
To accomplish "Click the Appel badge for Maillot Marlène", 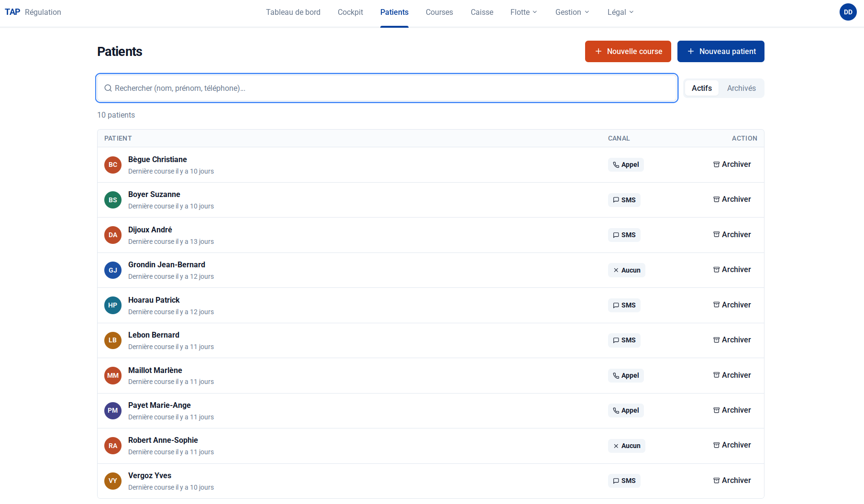I will tap(626, 375).
